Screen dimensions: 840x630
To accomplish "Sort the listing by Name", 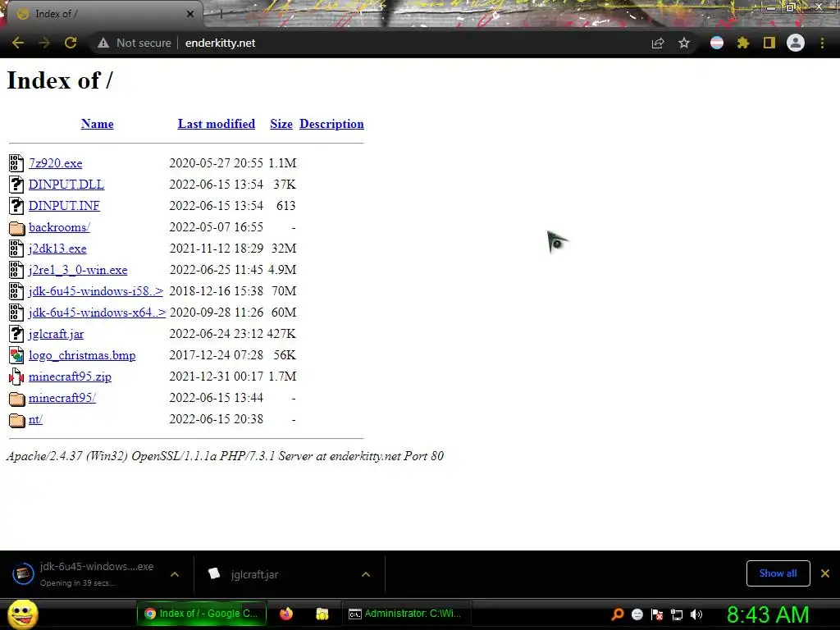I will coord(97,124).
